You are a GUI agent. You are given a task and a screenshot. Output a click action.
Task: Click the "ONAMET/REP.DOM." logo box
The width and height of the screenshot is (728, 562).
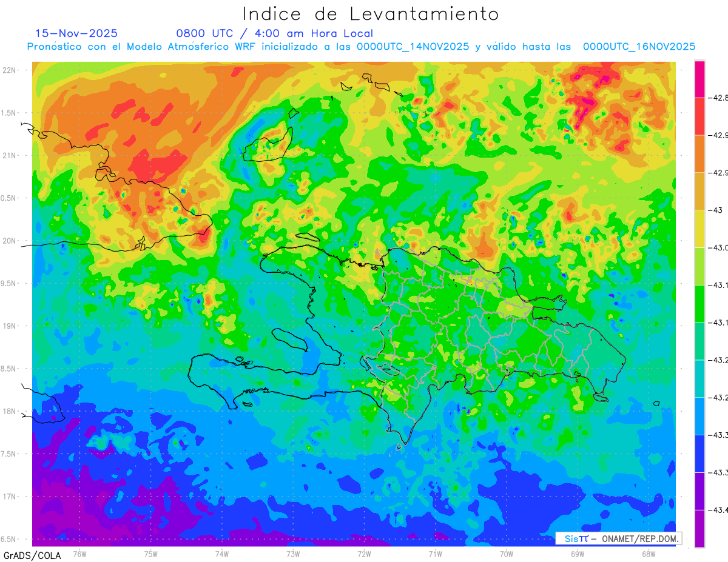click(x=618, y=538)
